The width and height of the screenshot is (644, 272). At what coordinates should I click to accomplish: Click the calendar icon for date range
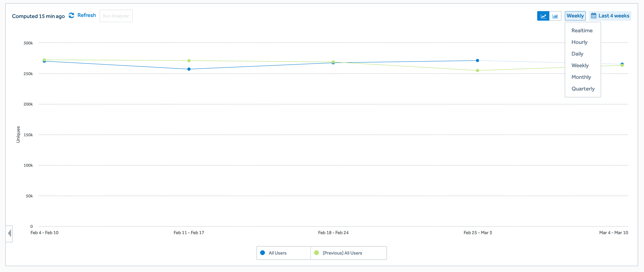594,16
